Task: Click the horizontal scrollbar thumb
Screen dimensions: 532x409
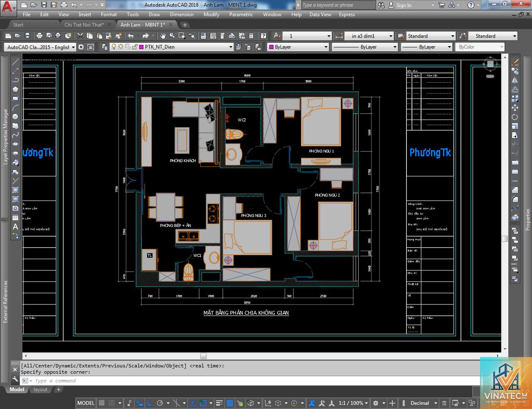Action: coord(203,356)
